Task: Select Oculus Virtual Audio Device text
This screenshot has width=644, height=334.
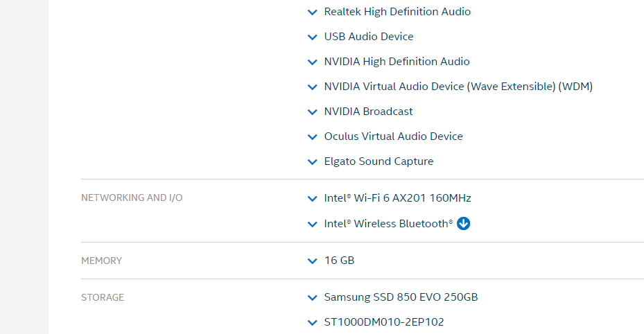Action: click(x=393, y=137)
